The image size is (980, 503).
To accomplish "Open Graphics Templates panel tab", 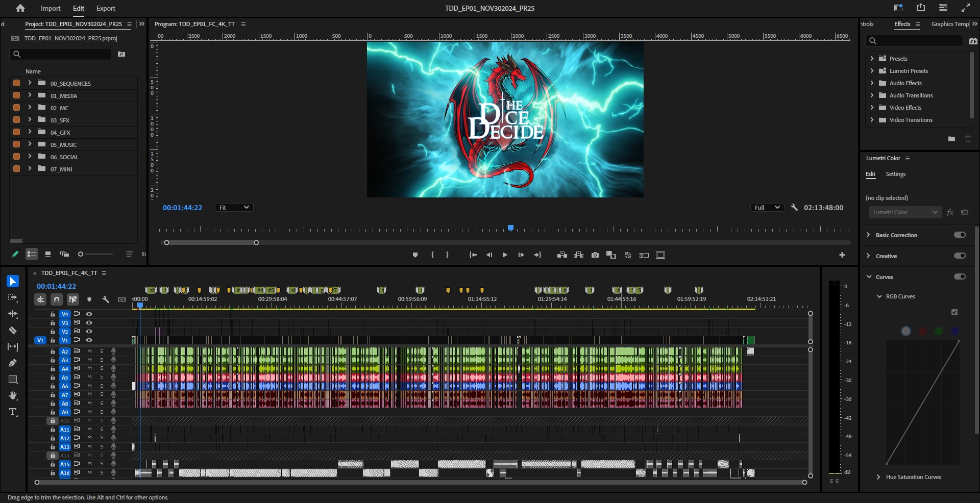I will [950, 24].
